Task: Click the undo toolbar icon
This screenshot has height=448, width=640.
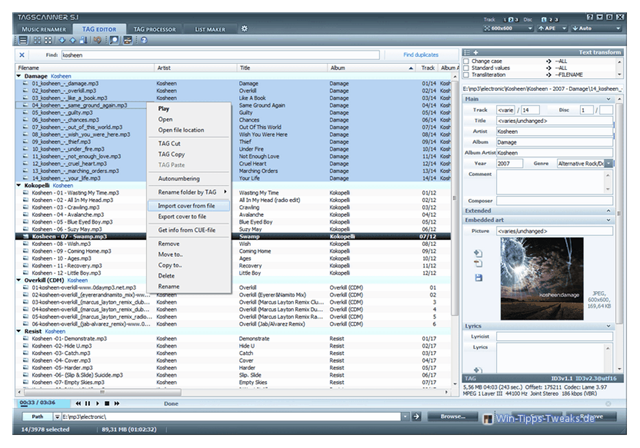Action: click(x=97, y=40)
